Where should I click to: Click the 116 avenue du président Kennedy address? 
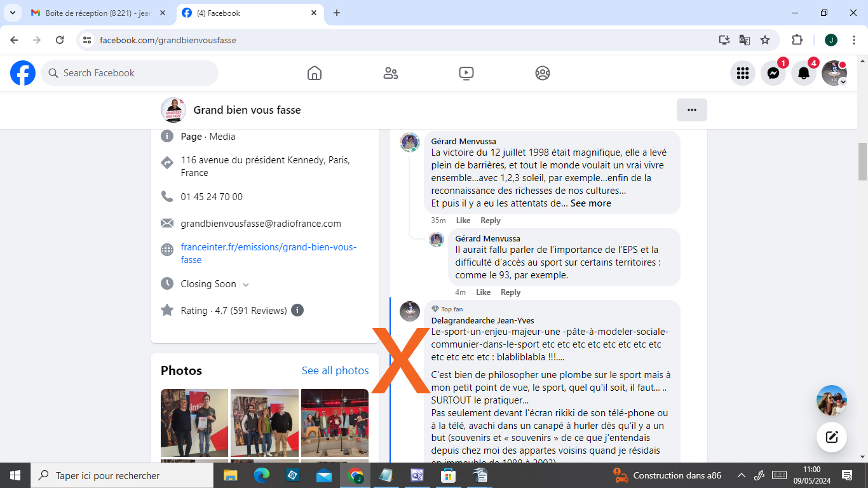[265, 166]
